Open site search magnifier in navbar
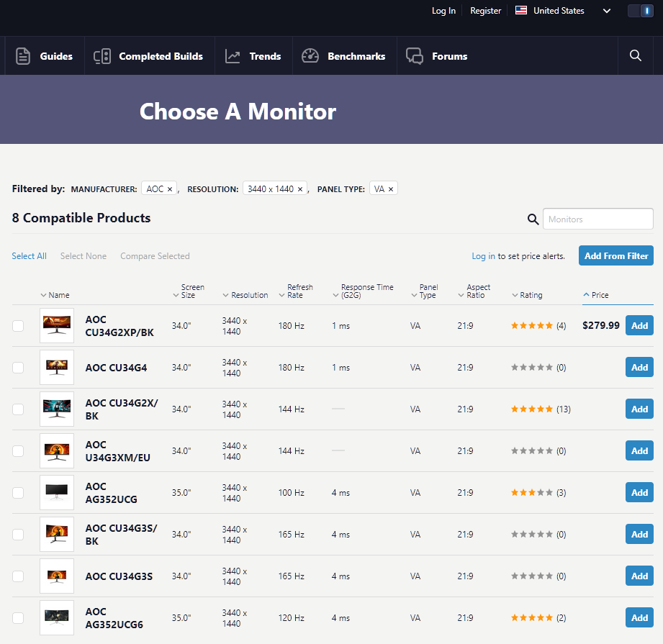 click(635, 56)
